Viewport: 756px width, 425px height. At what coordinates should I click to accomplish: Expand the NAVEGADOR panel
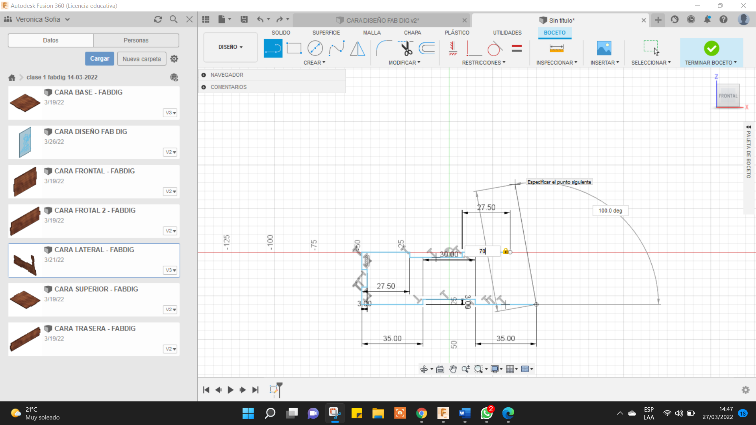pos(203,75)
